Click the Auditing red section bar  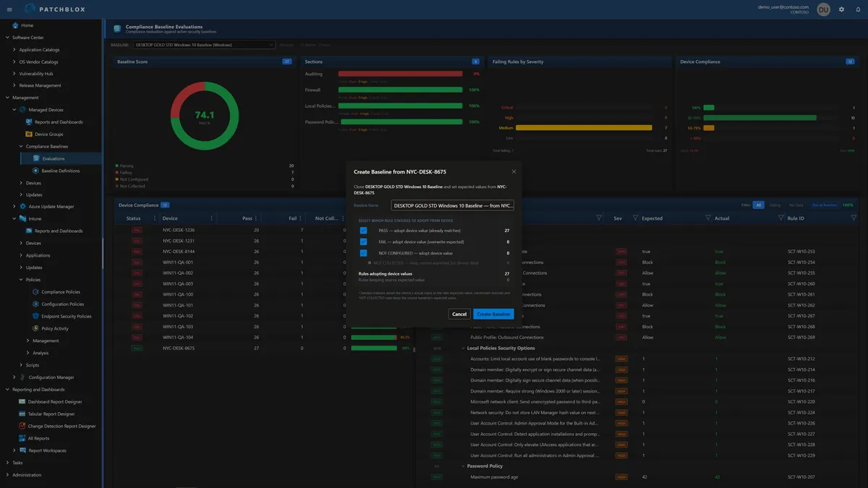pyautogui.click(x=400, y=74)
